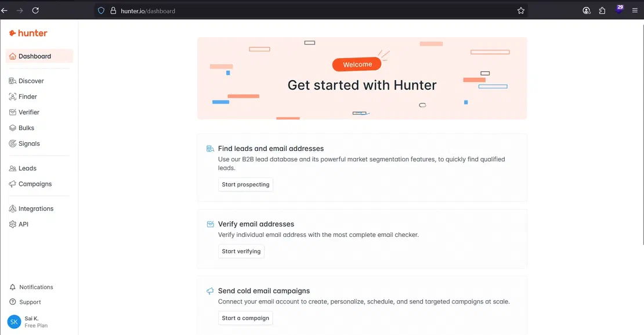644x335 pixels.
Task: Click the browser forward arrow
Action: 20,10
